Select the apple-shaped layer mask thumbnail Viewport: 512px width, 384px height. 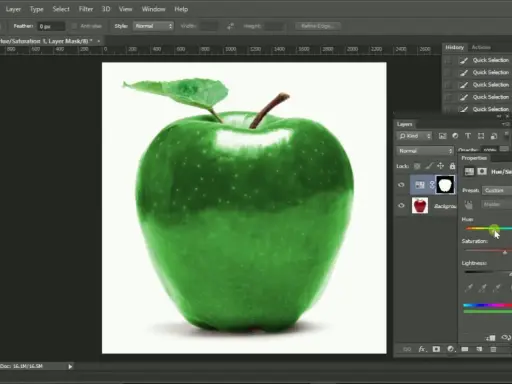click(445, 185)
